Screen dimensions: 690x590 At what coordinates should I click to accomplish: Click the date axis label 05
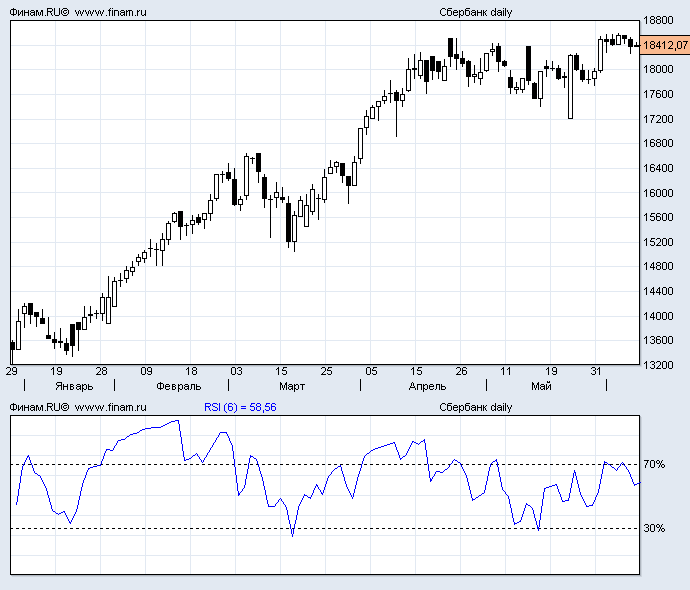point(371,371)
